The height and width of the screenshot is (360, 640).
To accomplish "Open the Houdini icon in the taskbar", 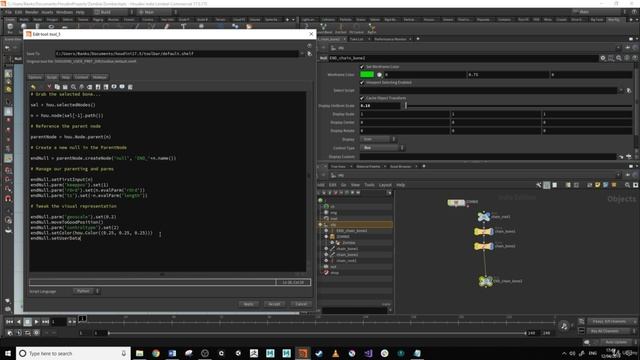I will (x=302, y=353).
